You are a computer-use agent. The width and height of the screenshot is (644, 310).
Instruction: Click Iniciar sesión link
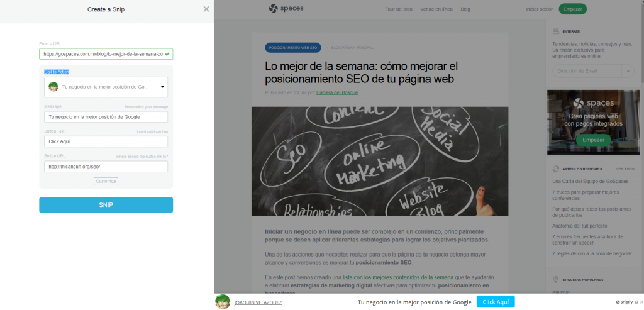[540, 9]
